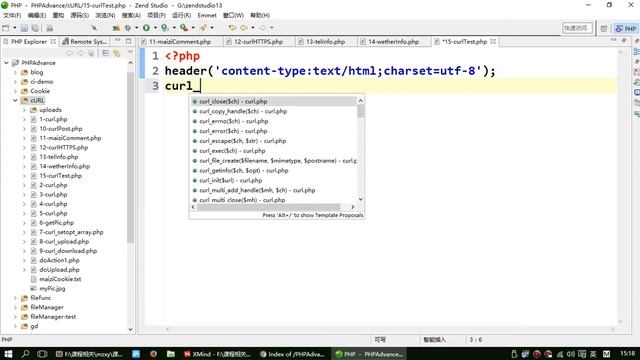This screenshot has width=640, height=360.
Task: Select curl_close($ch) suggestion
Action: click(x=274, y=101)
